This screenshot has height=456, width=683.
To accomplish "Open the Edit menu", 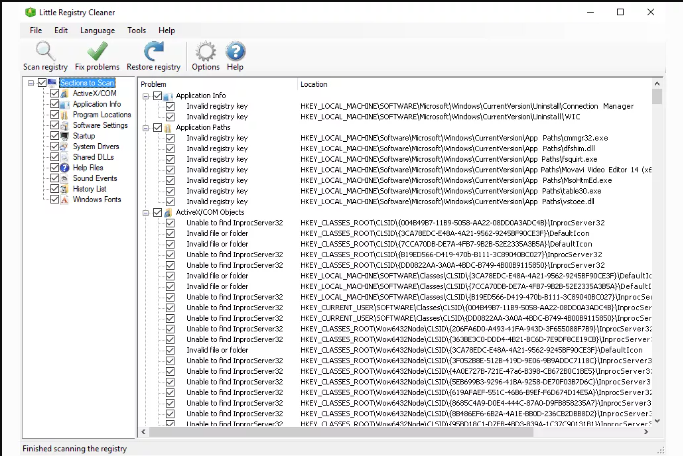I will 61,30.
